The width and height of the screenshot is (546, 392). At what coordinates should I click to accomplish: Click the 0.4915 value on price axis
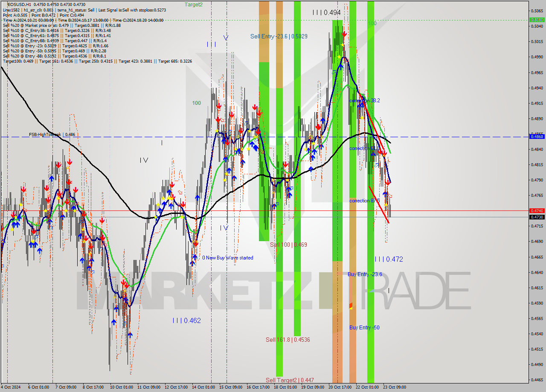(x=536, y=103)
